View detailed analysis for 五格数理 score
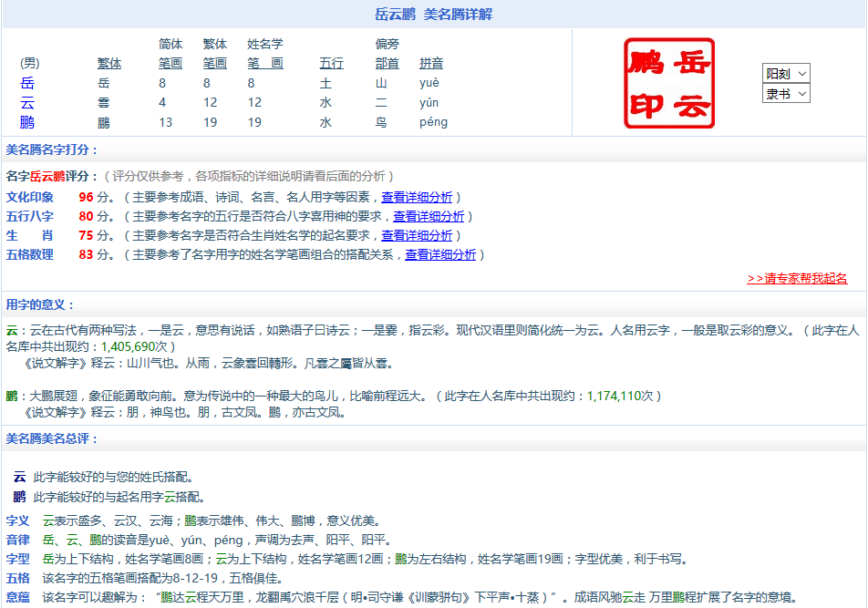 click(x=439, y=254)
